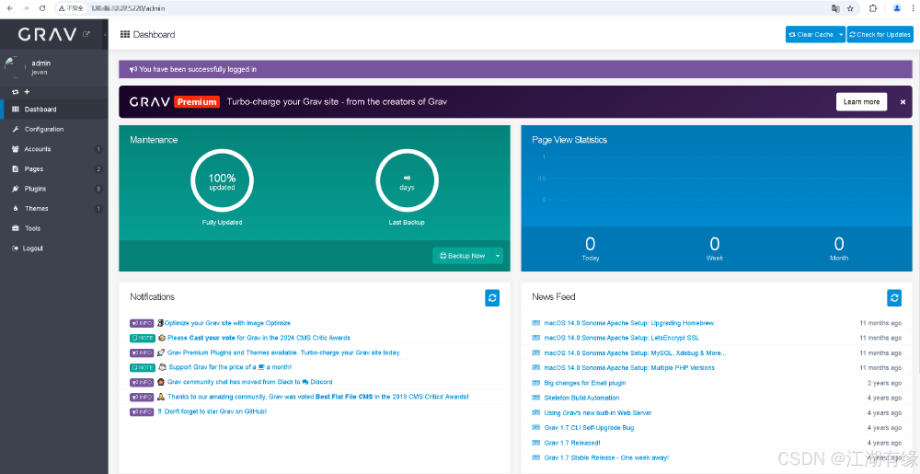The width and height of the screenshot is (920, 474).
Task: Click the translate page icon in address bar
Action: point(836,8)
